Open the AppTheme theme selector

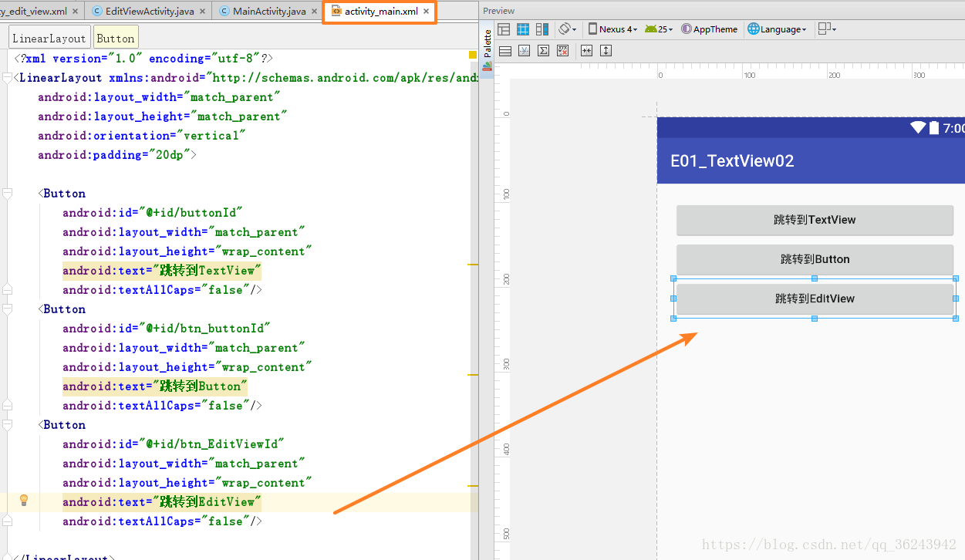[x=709, y=29]
